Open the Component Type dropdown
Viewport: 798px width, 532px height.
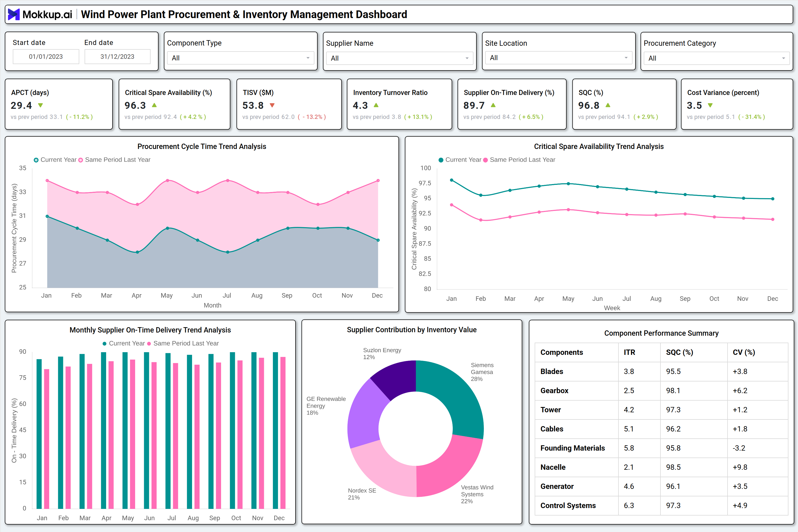pos(240,58)
